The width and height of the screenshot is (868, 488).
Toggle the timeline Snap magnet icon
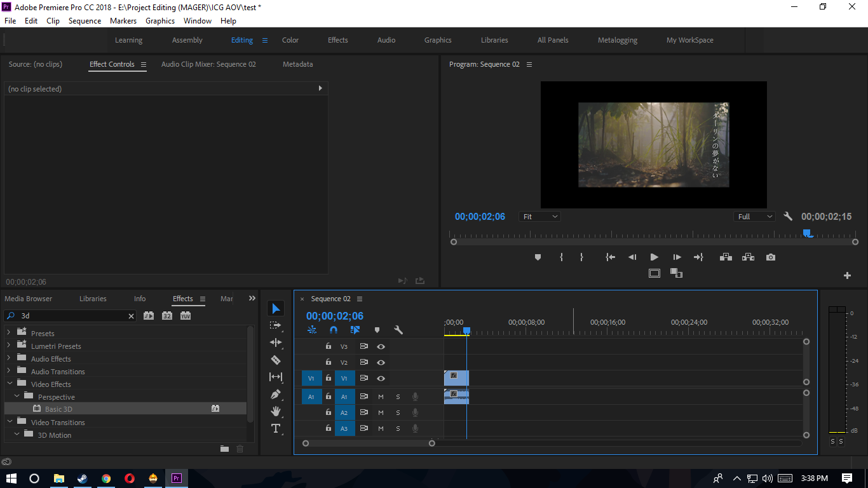click(x=334, y=330)
